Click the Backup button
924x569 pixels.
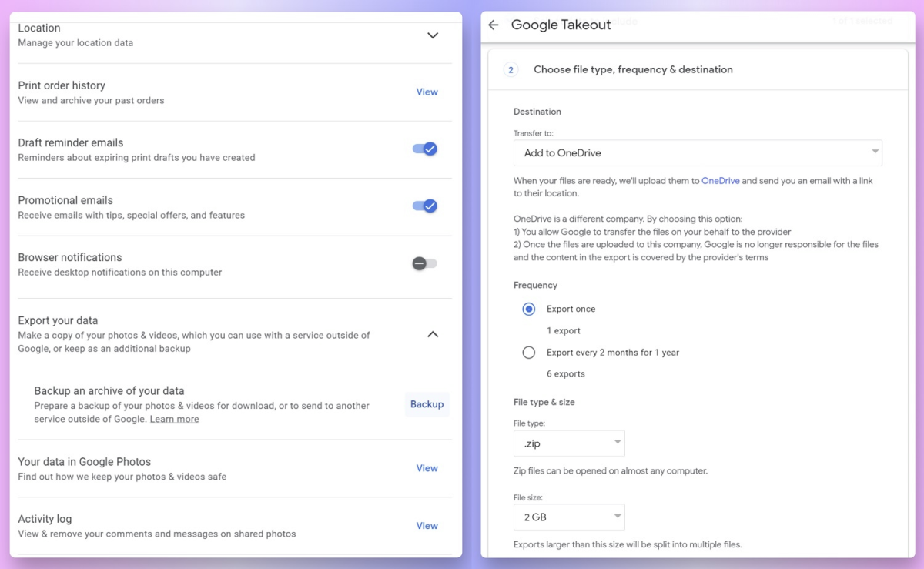[x=427, y=404]
